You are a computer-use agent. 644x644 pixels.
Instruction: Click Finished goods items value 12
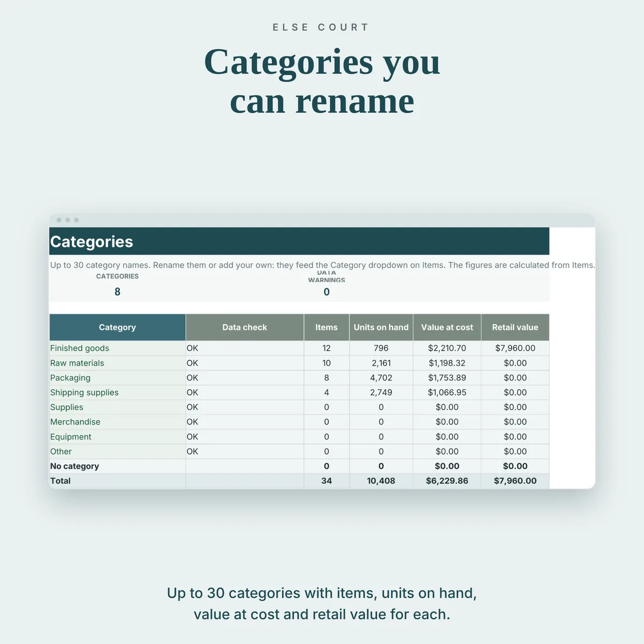326,348
